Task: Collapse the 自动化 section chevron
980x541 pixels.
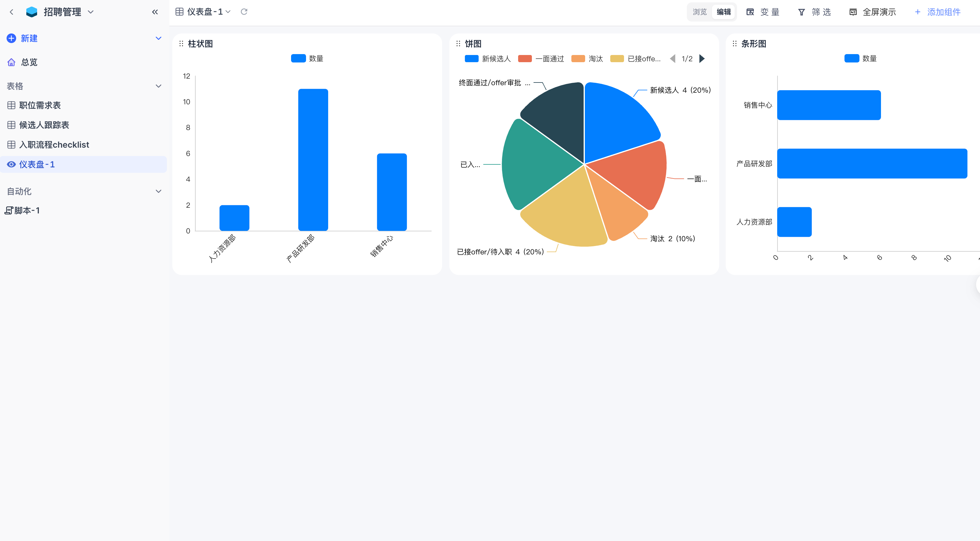Action: [159, 191]
